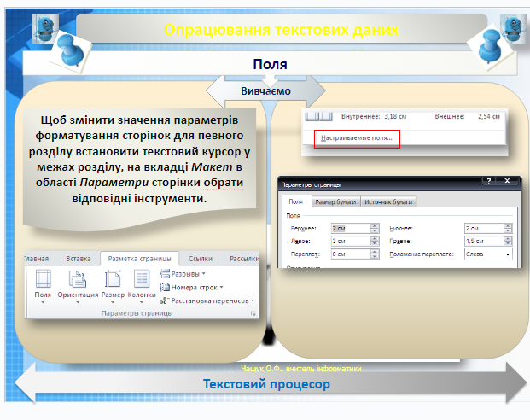Click the Левое margin input field
Screen dimensions: 530x420
351,241
